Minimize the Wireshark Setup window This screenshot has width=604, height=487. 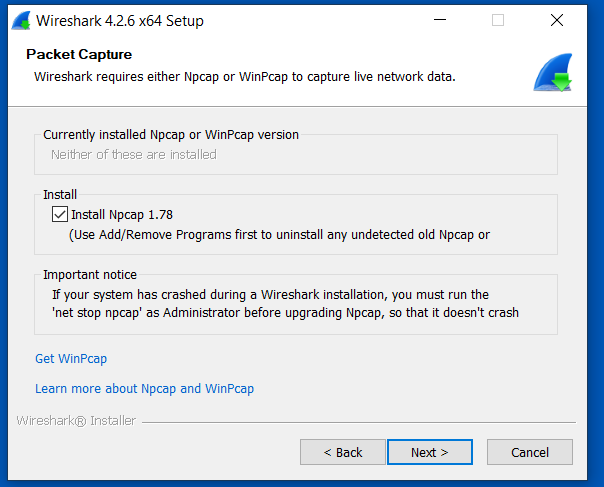[x=439, y=20]
